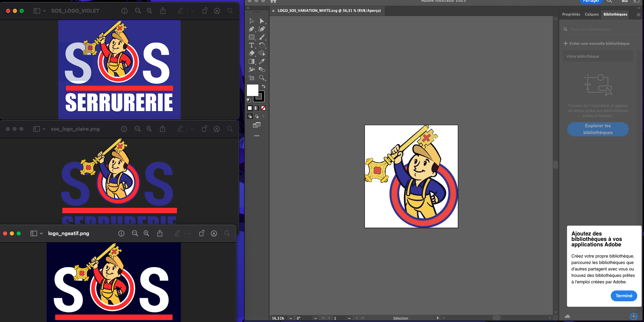Activate the Gradient tool
Screen dimensions: 644x322
[x=251, y=61]
